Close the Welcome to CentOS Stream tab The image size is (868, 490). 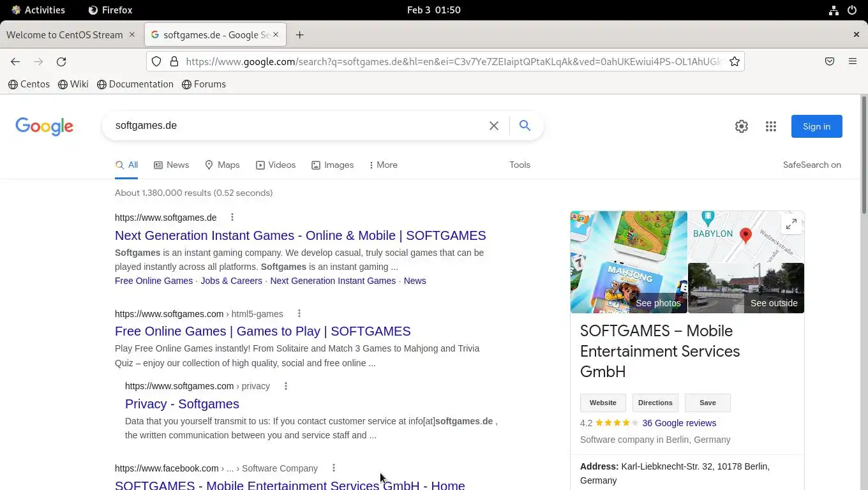(132, 34)
